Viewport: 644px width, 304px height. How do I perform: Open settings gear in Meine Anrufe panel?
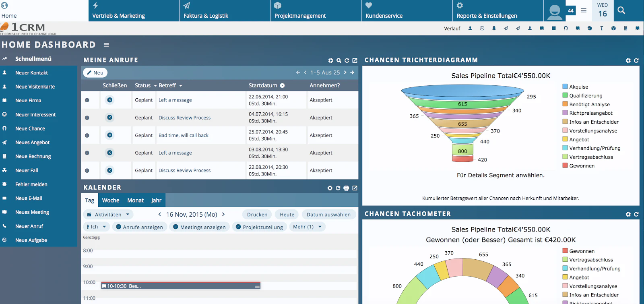[x=330, y=60]
